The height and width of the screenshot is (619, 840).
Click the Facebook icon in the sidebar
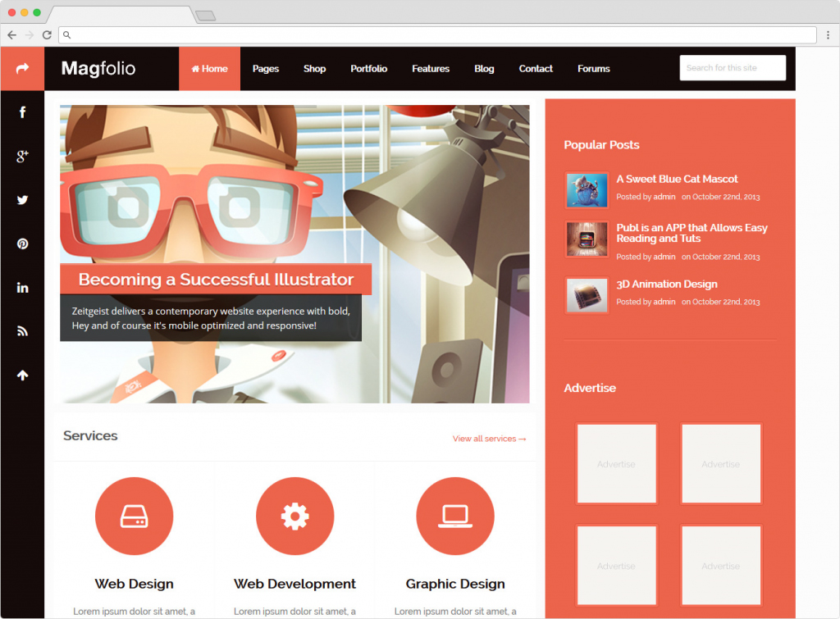[x=22, y=112]
